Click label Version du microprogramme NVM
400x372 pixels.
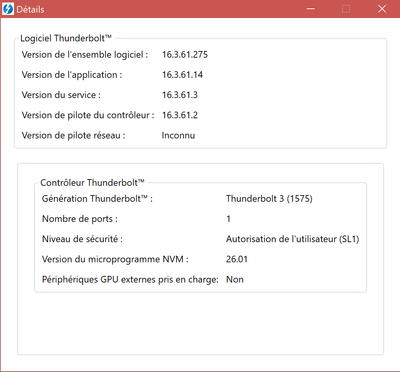(x=115, y=259)
